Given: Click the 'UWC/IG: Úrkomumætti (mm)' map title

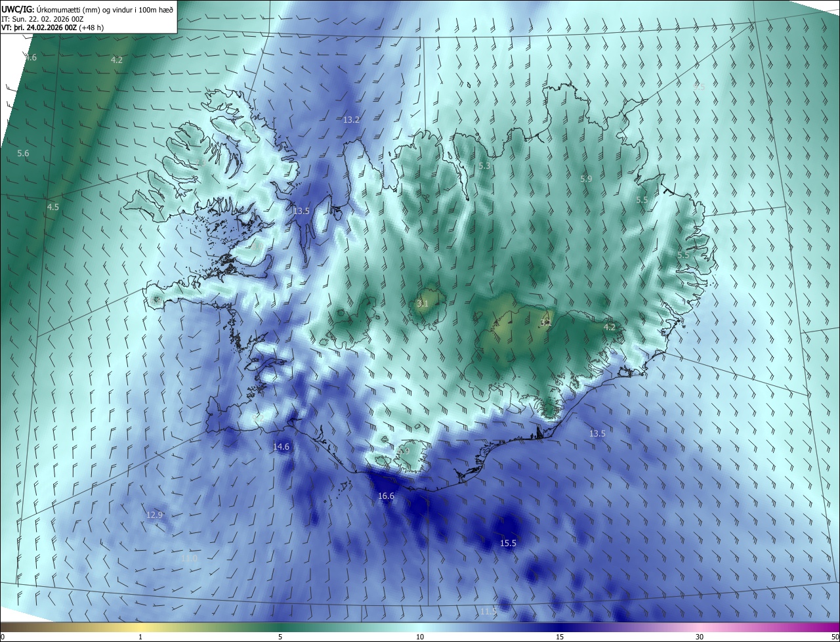Looking at the screenshot, I should pos(87,9).
